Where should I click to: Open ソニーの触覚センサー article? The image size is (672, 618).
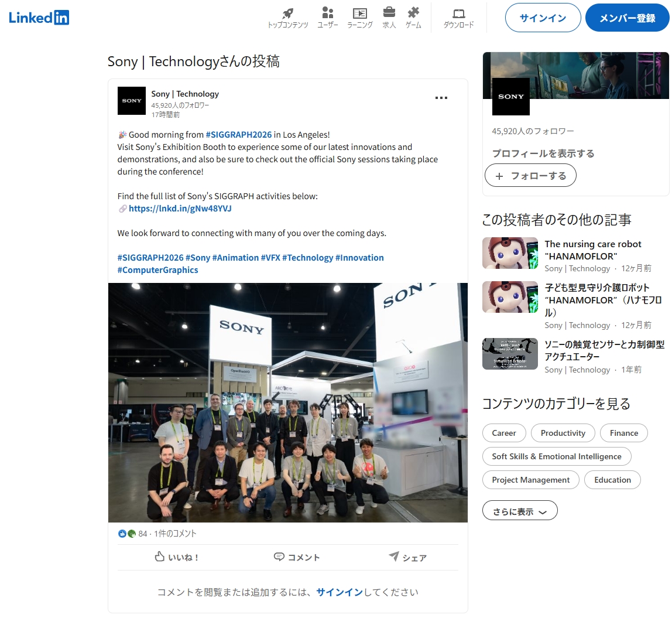tap(605, 350)
